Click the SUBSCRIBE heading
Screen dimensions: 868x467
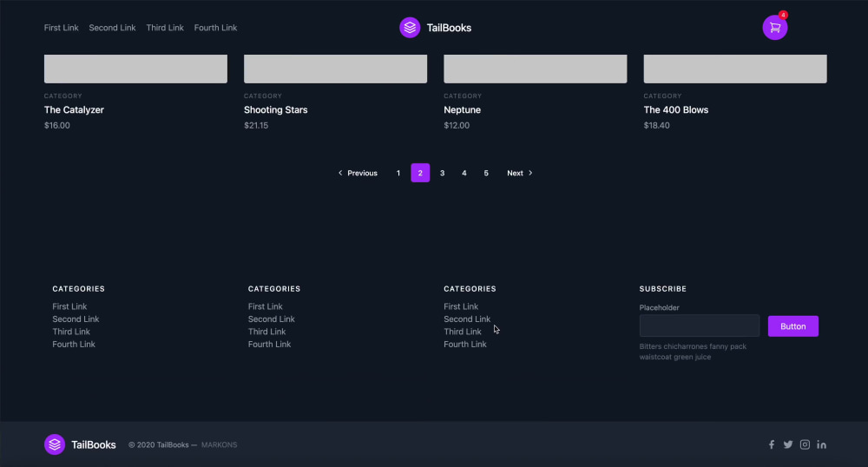[x=662, y=289]
